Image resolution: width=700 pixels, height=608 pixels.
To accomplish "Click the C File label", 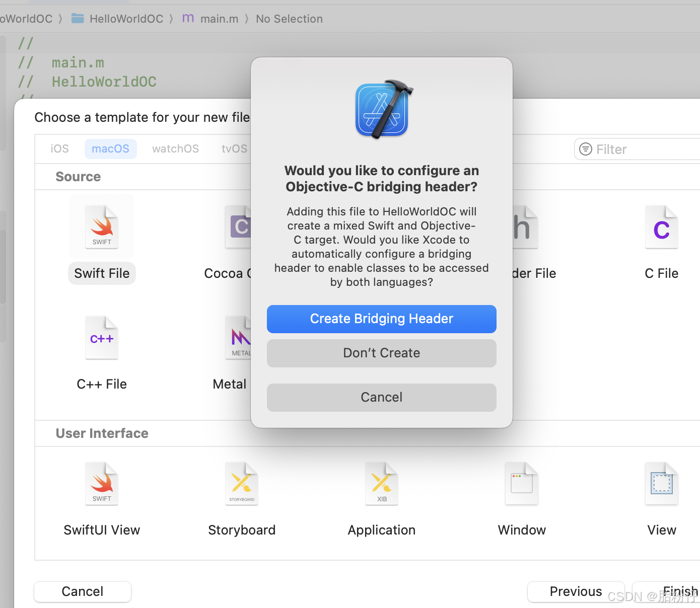I will [x=662, y=273].
